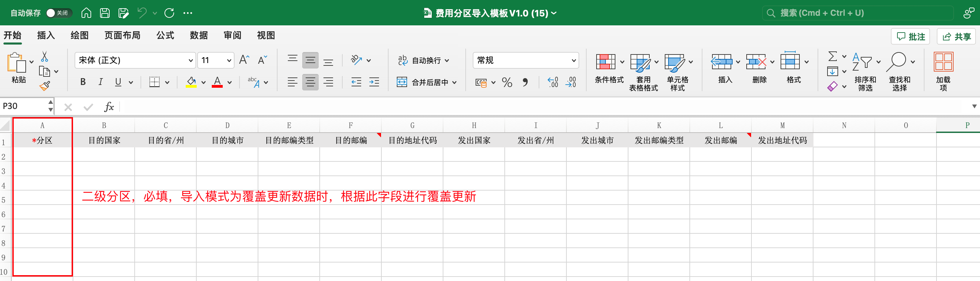The image size is (980, 281).
Task: Apply the yellow fill color swatch
Action: point(191,82)
